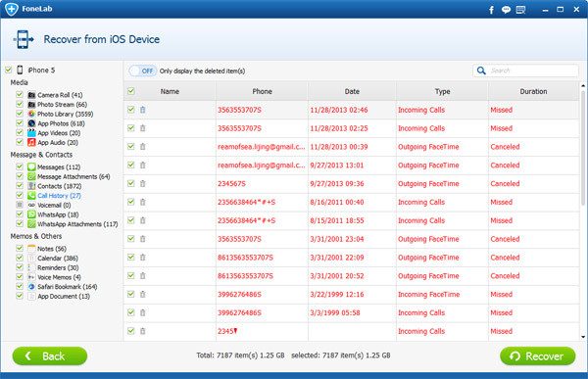Click the scroll down arrow of call list
Screen dimensions: 588x379
(583, 337)
